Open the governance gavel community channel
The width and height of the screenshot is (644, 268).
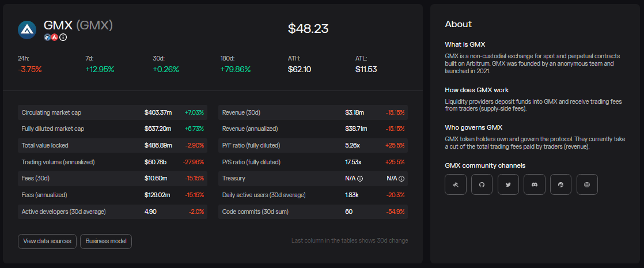coord(456,184)
